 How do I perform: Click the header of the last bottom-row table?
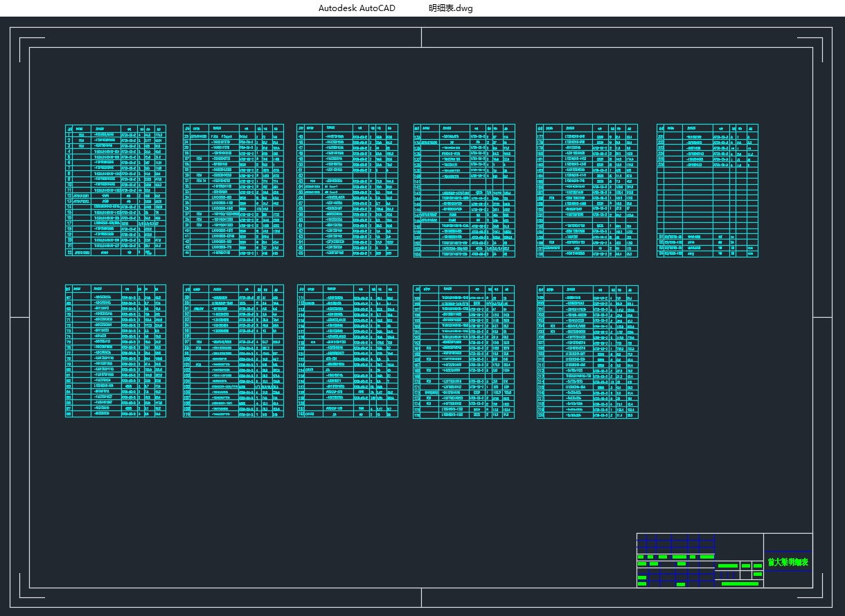pyautogui.click(x=587, y=289)
